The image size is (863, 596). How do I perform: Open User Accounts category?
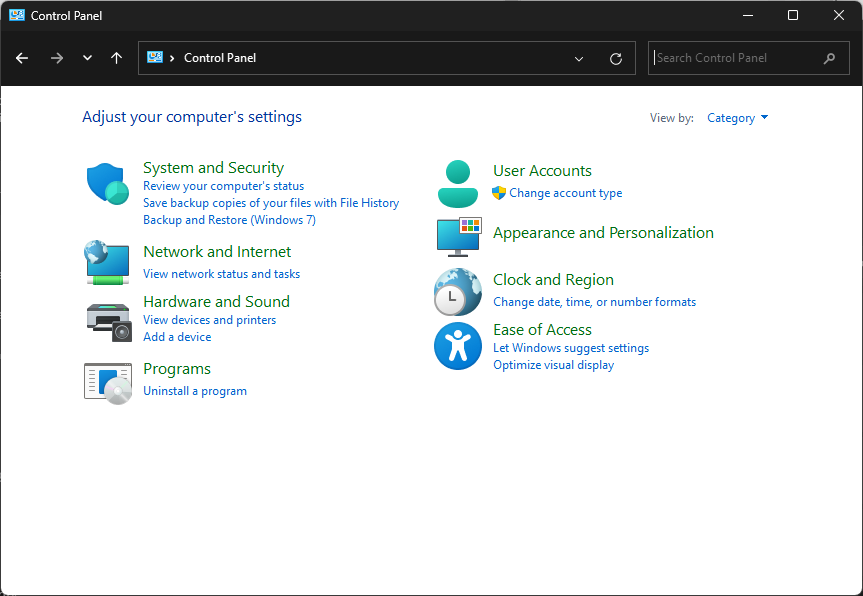click(x=542, y=171)
